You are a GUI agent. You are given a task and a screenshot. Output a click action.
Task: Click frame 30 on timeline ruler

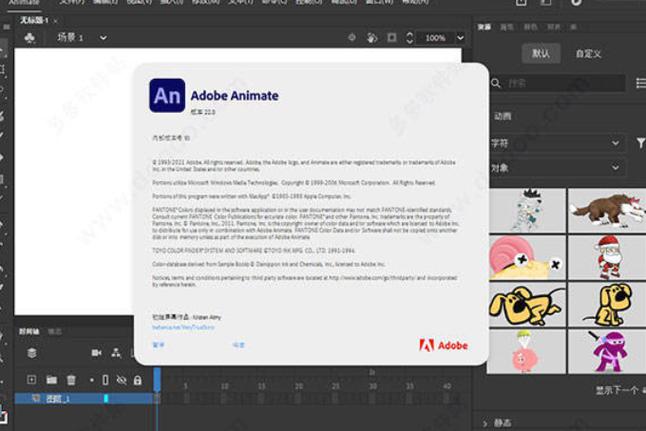(373, 386)
